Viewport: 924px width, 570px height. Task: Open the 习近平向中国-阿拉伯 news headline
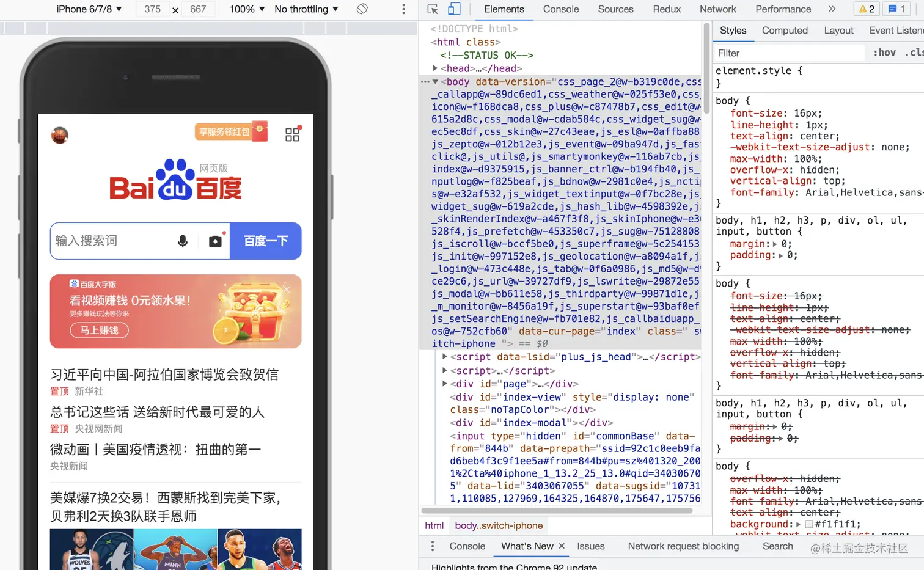(x=164, y=375)
